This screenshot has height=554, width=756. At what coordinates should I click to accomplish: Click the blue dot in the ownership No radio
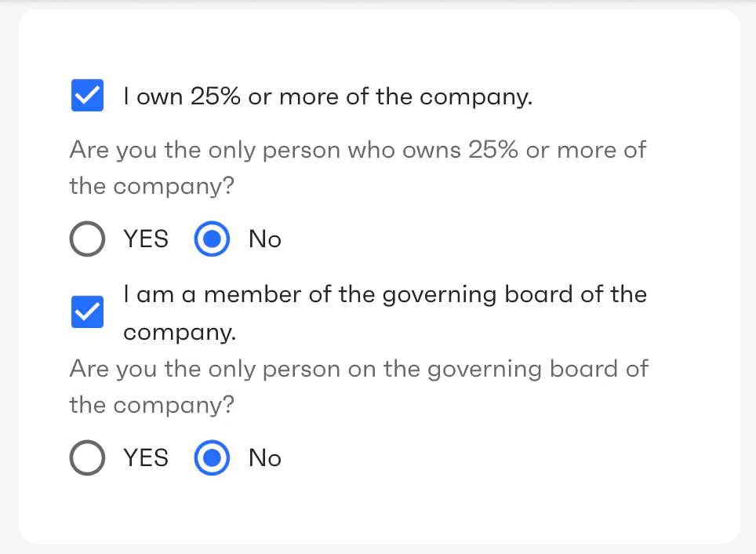[x=212, y=239]
